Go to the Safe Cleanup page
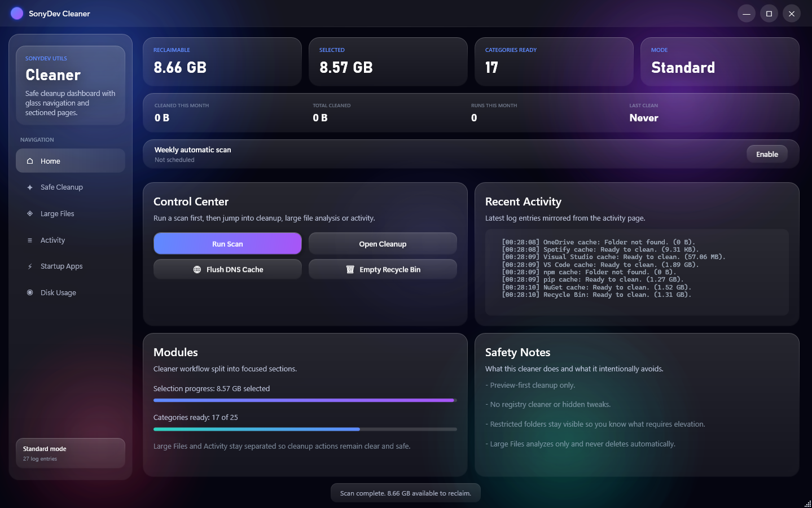812x508 pixels. pos(71,187)
